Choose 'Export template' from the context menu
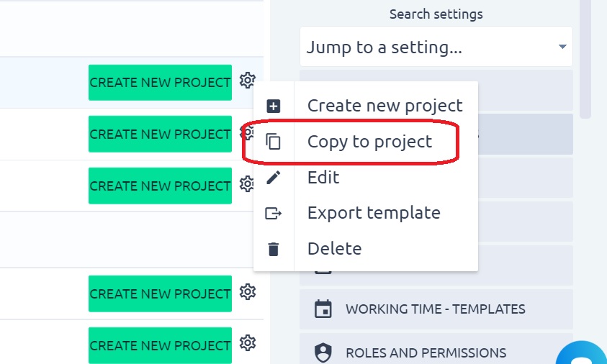Viewport: 607px width, 364px height. (374, 214)
